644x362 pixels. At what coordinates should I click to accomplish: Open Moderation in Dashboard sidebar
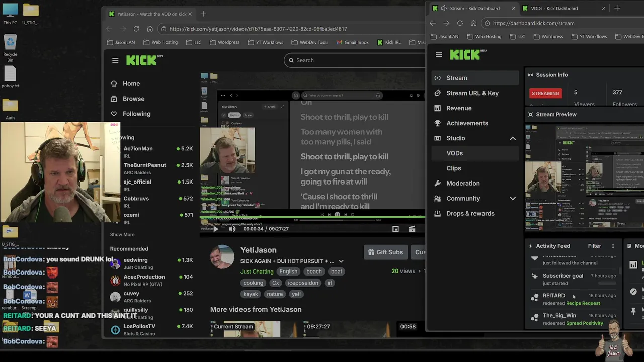(x=475, y=184)
